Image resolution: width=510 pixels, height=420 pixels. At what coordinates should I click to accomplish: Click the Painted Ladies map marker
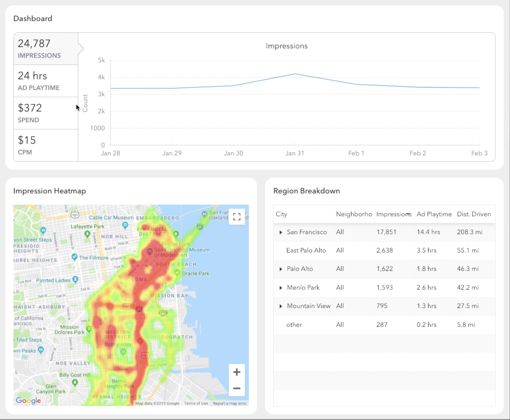pyautogui.click(x=75, y=279)
